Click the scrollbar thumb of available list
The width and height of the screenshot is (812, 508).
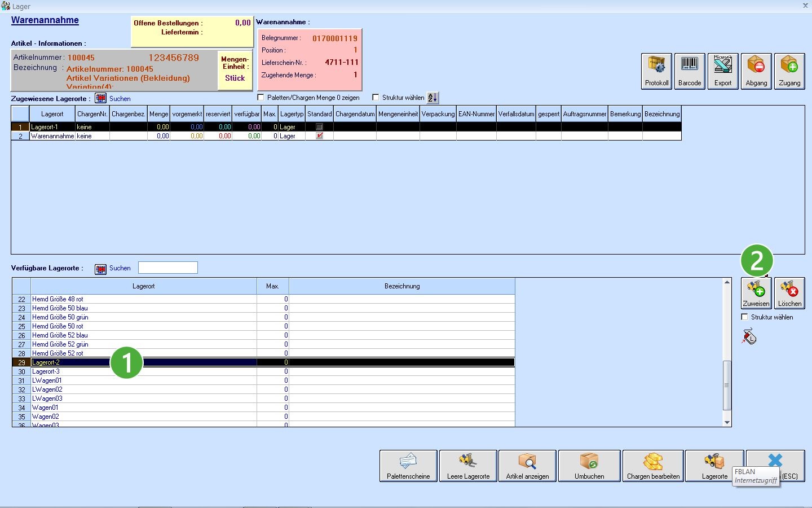(x=727, y=385)
